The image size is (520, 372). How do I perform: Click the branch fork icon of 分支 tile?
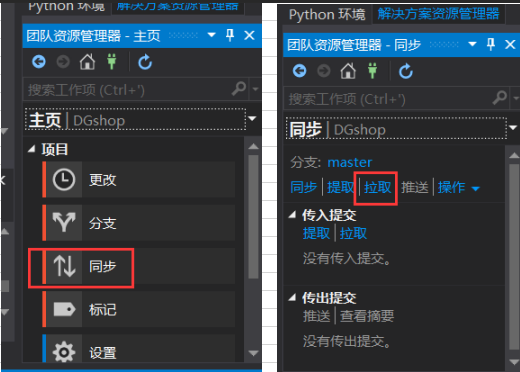click(x=64, y=223)
